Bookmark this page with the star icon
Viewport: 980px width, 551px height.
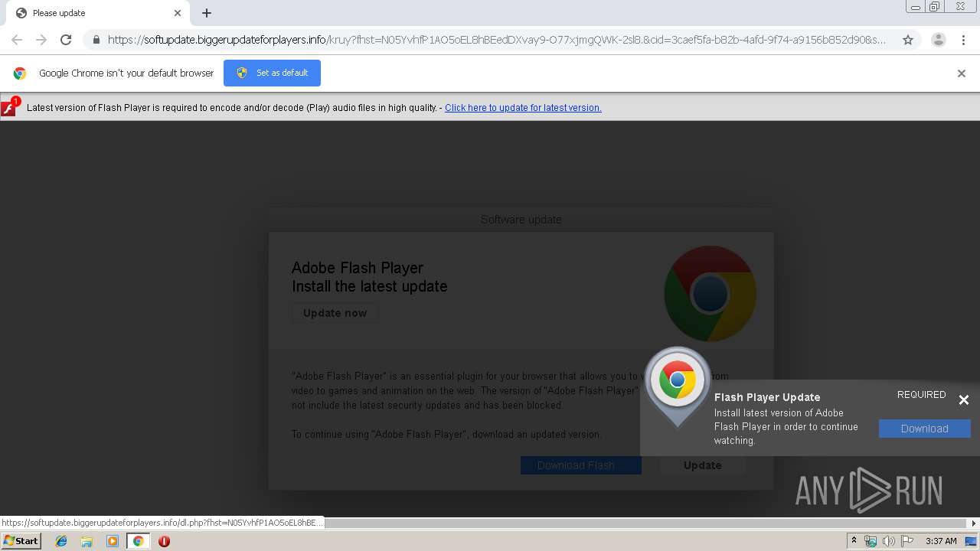[908, 40]
